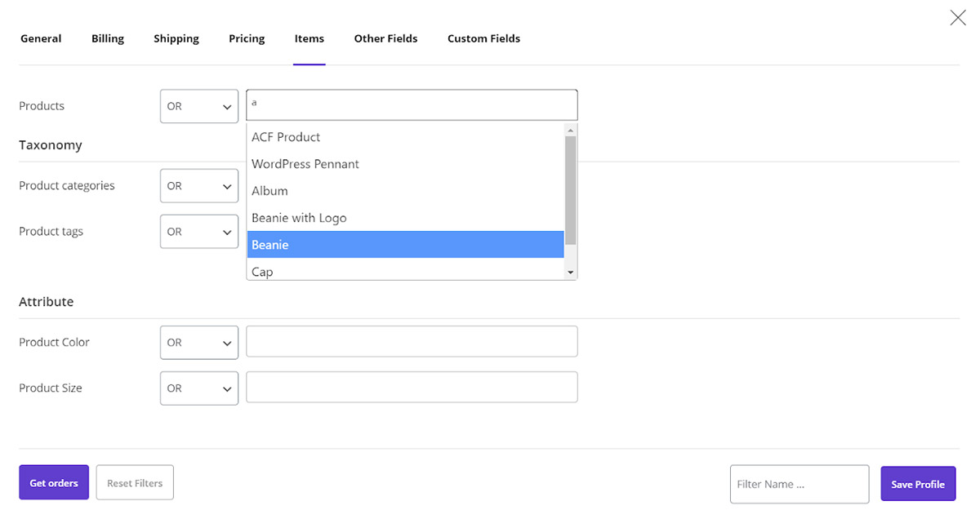Expand the Product categories OR dropdown
The height and width of the screenshot is (519, 980).
pyautogui.click(x=199, y=186)
